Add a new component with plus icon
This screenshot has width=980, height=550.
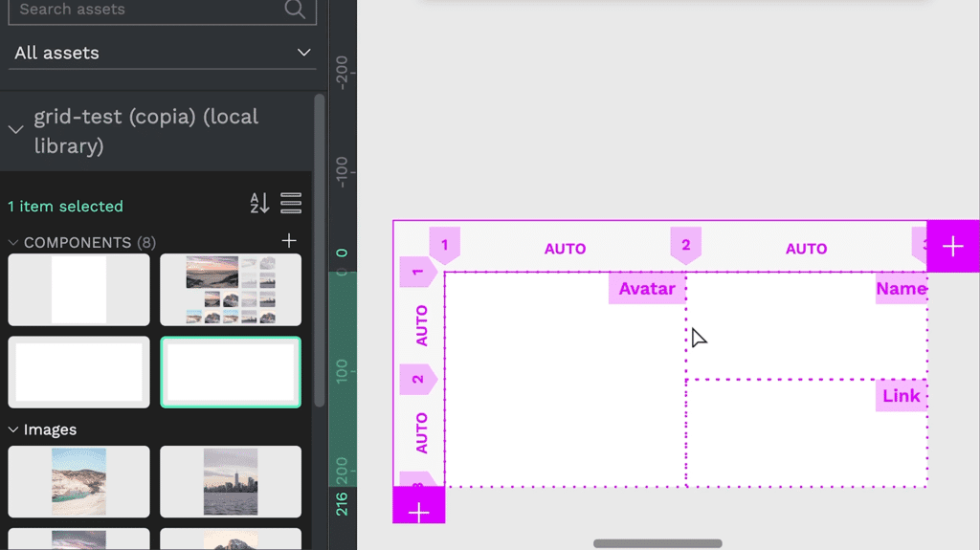tap(289, 241)
